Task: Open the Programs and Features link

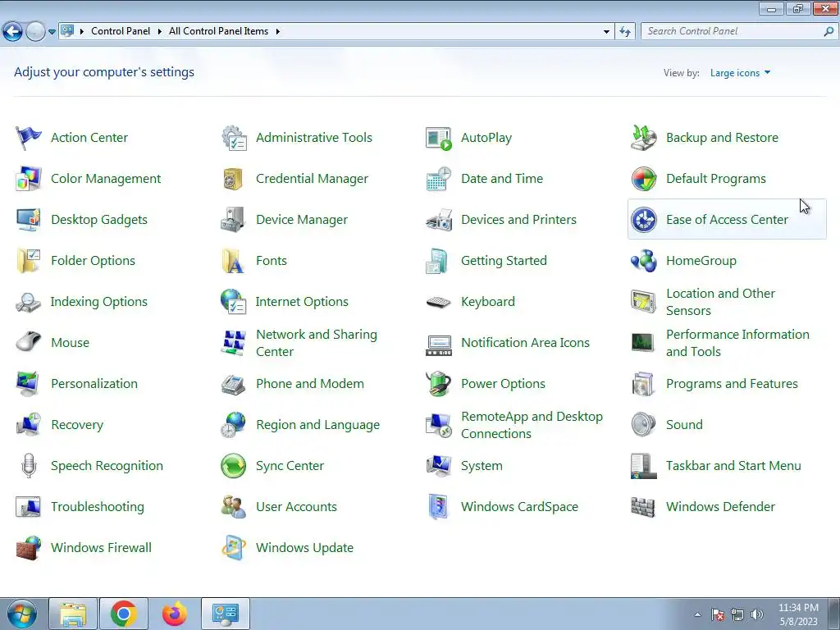Action: [x=732, y=384]
